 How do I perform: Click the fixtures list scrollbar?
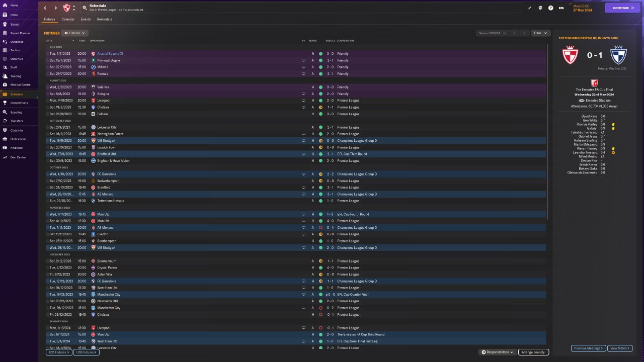click(548, 131)
